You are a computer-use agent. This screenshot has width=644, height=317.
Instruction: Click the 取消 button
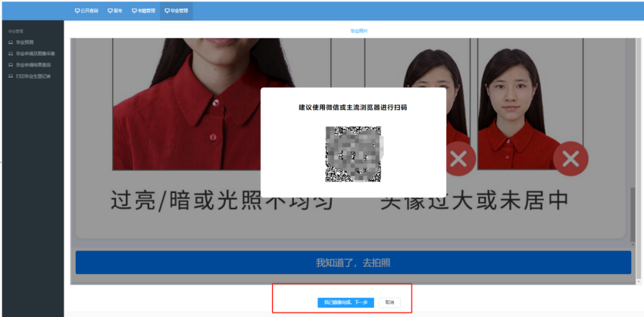[389, 303]
